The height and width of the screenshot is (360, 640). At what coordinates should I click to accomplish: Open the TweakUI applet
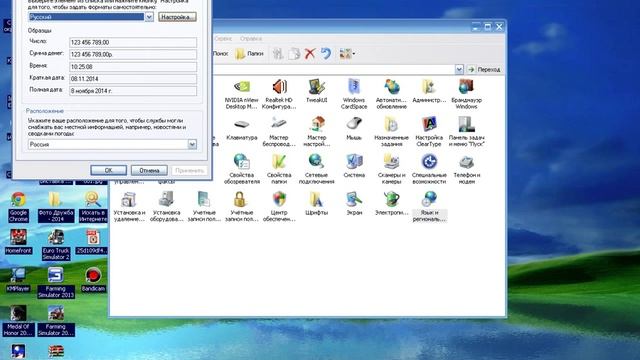[317, 91]
